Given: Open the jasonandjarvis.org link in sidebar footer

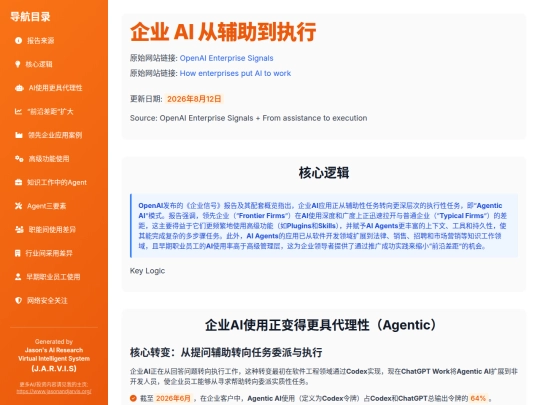Looking at the screenshot, I should tap(54, 392).
